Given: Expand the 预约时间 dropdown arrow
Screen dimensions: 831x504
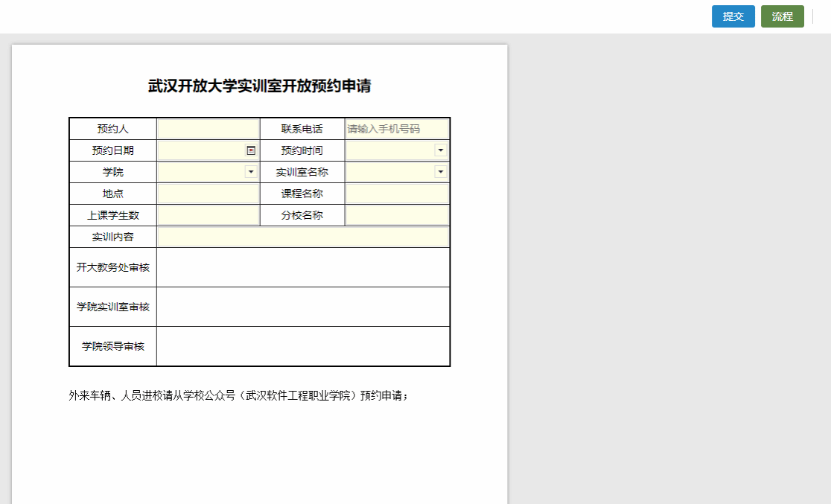Looking at the screenshot, I should pyautogui.click(x=441, y=150).
